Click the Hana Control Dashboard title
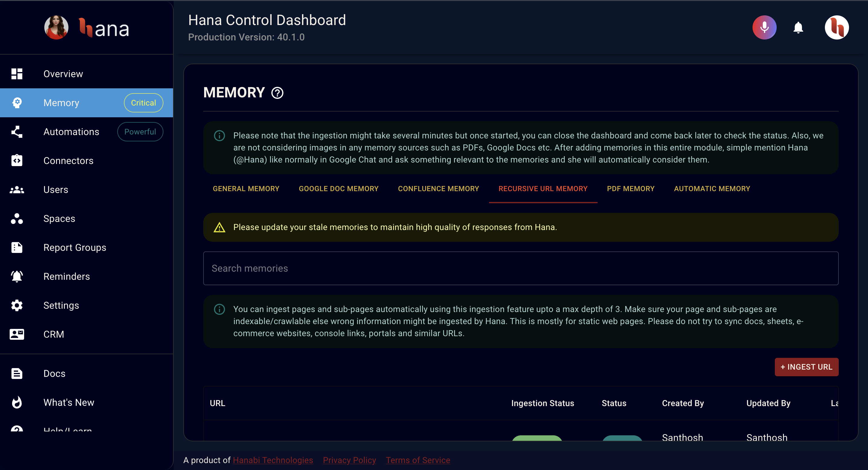Screen dimensions: 868x470 pyautogui.click(x=267, y=20)
